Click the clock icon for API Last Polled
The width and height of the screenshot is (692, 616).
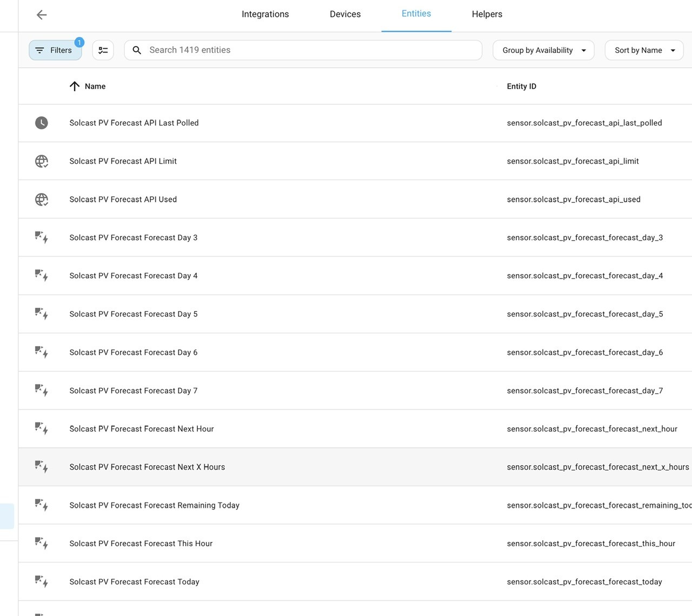point(42,123)
